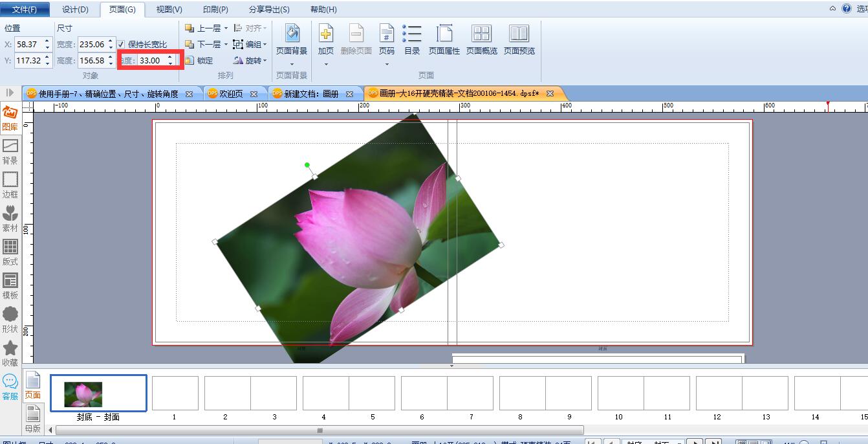Open the 形状 shapes panel
The height and width of the screenshot is (444, 868).
click(10, 320)
